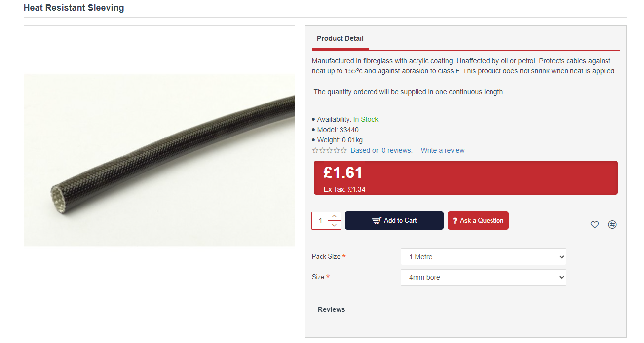Click the Add to Cart button
Image resolution: width=644 pixels, height=343 pixels.
[394, 221]
